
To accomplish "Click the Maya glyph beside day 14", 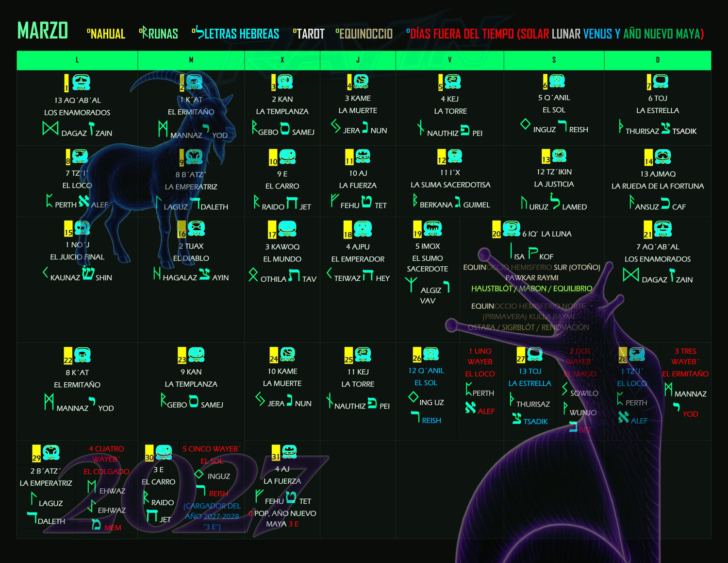I will point(662,157).
